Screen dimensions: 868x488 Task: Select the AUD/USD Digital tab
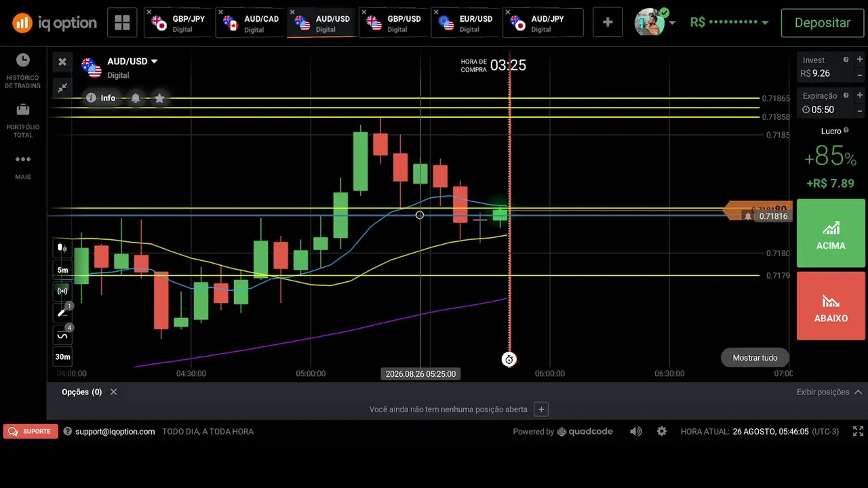tap(323, 23)
